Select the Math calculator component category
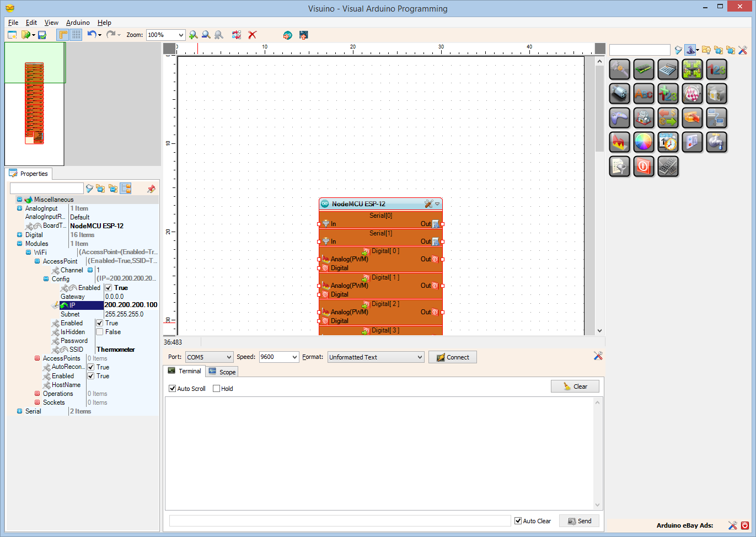The image size is (756, 537). click(668, 69)
